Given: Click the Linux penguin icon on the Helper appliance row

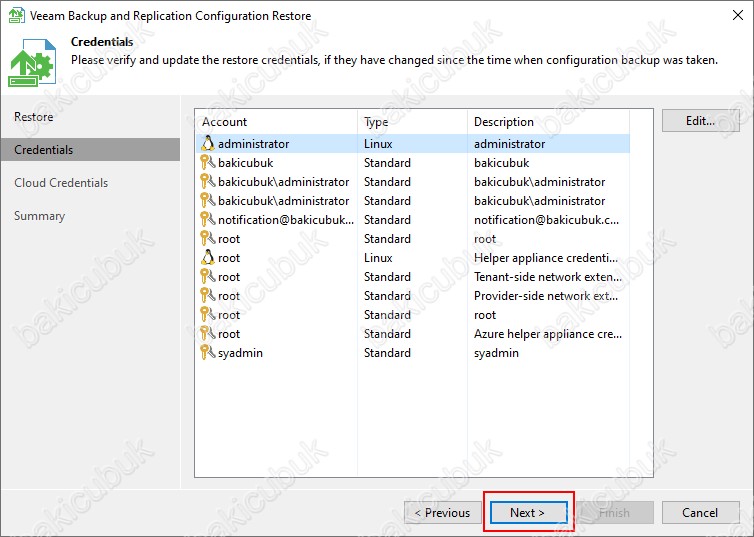Looking at the screenshot, I should point(208,258).
